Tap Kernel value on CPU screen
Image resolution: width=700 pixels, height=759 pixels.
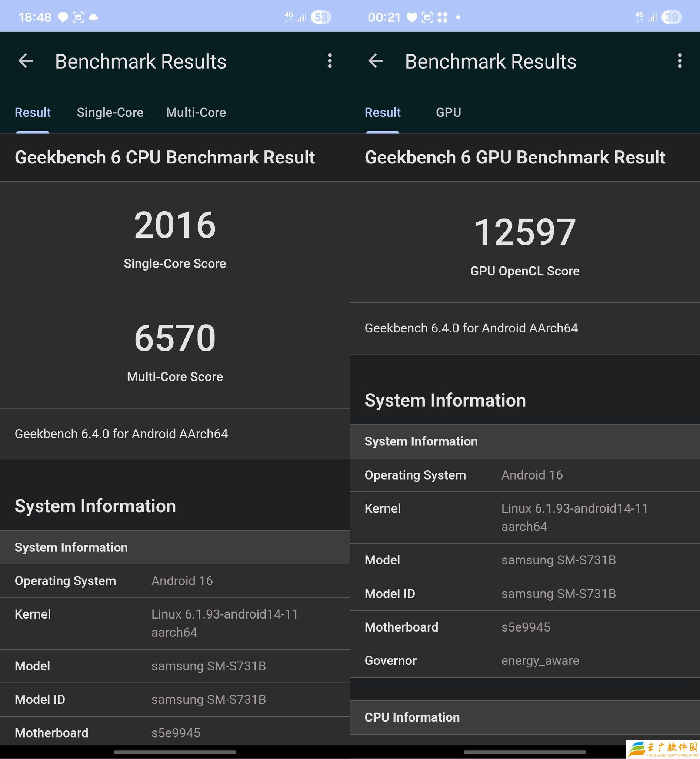click(x=224, y=623)
